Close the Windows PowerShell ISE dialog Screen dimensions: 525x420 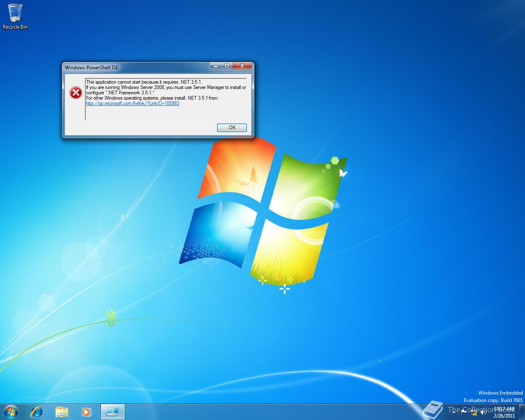(242, 66)
